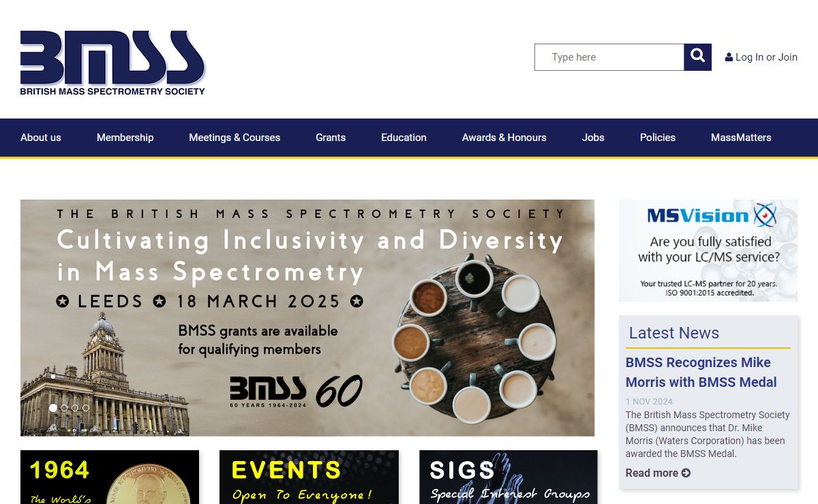The height and width of the screenshot is (504, 818).
Task: Click the user icon beside Log In
Action: click(x=729, y=57)
